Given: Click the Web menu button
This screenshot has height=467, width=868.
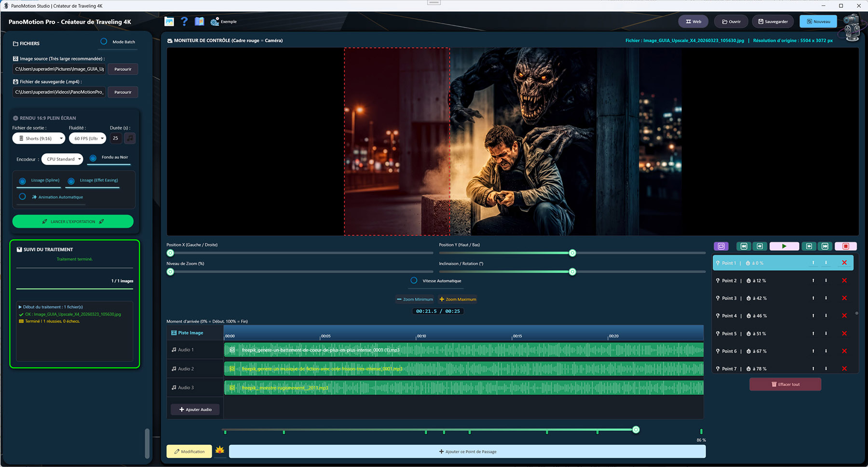Looking at the screenshot, I should point(693,22).
